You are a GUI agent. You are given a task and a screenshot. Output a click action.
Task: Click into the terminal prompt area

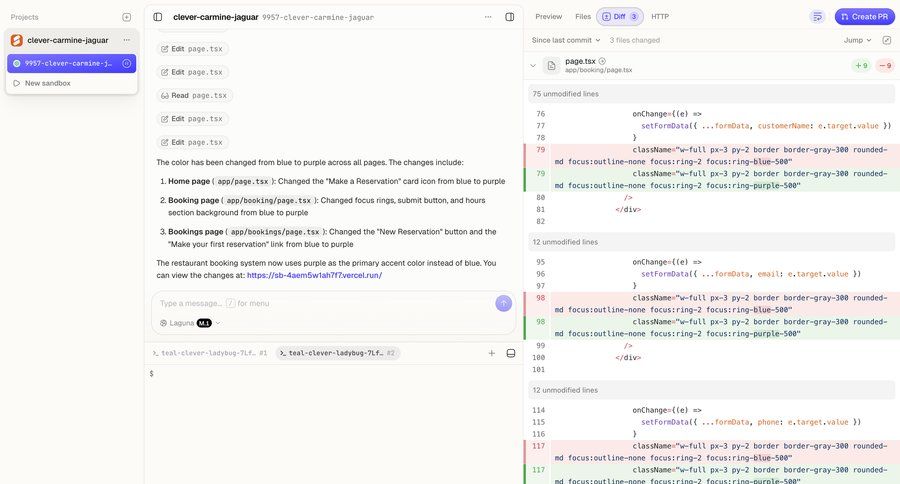(x=333, y=425)
